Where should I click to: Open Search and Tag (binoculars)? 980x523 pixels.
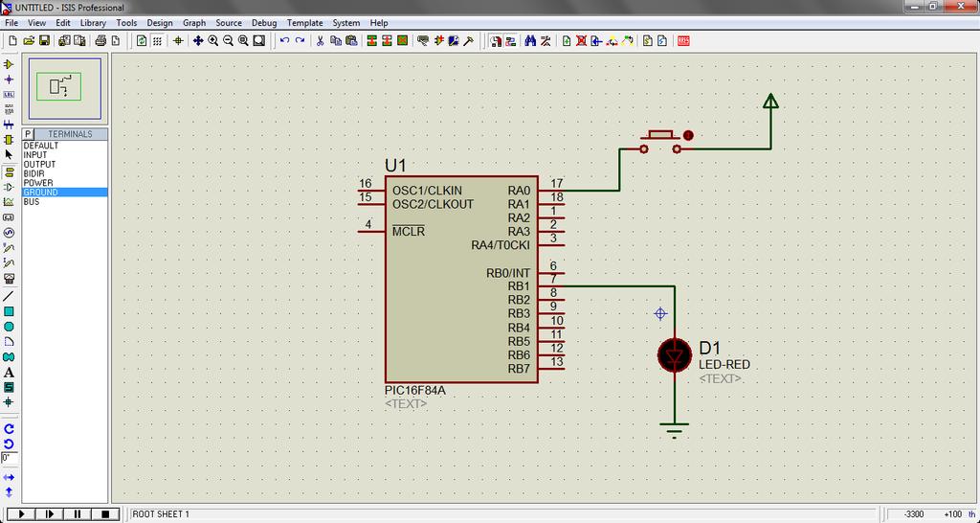point(530,40)
